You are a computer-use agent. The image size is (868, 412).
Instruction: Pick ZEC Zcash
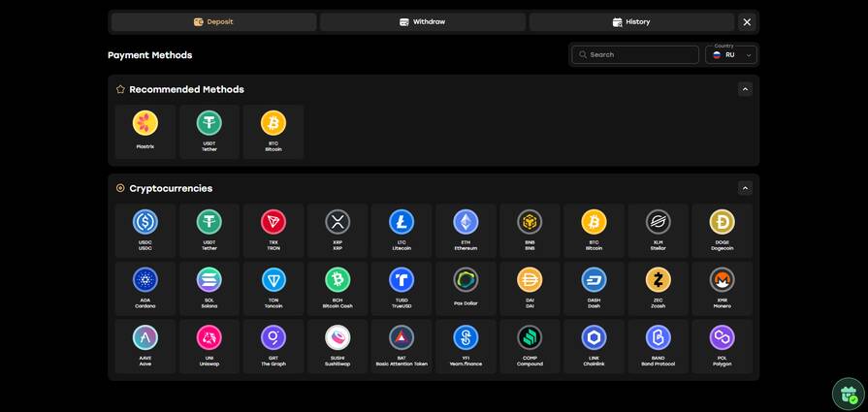coord(659,288)
